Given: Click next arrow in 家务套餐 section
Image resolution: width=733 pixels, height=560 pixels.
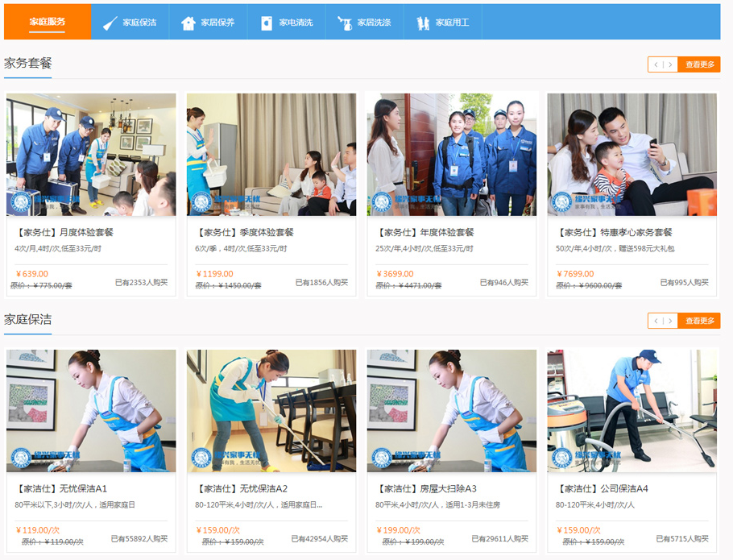Looking at the screenshot, I should tap(669, 64).
